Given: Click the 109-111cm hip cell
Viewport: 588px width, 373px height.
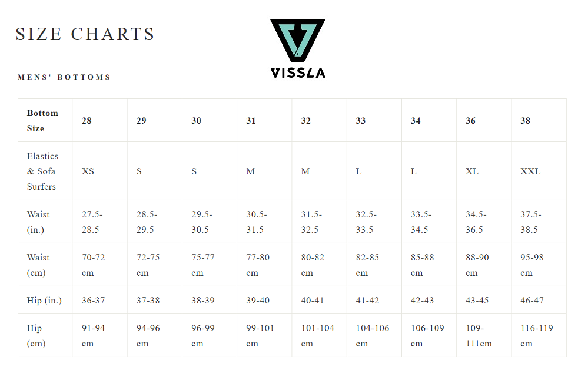Looking at the screenshot, I should point(480,336).
